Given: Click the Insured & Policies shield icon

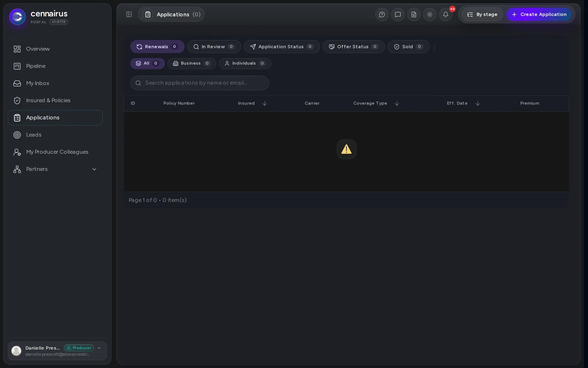Looking at the screenshot, I should pos(17,100).
